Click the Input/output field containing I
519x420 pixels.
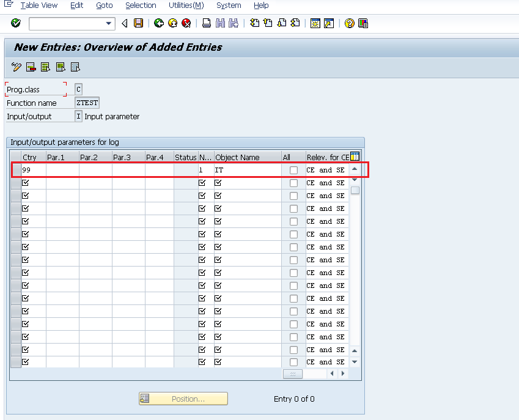point(78,117)
